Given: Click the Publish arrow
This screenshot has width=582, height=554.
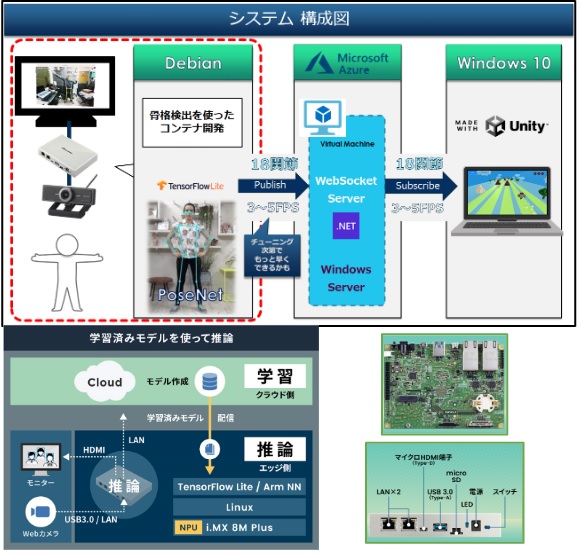Looking at the screenshot, I should (x=274, y=186).
